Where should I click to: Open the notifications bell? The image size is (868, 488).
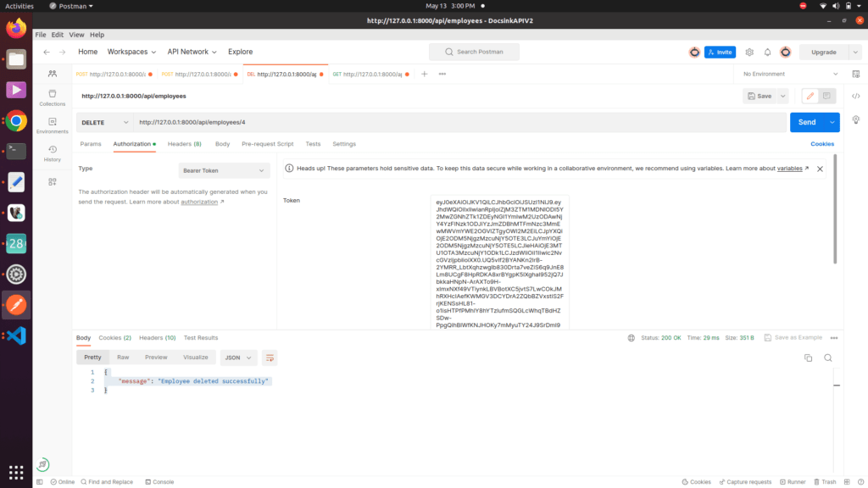point(767,52)
